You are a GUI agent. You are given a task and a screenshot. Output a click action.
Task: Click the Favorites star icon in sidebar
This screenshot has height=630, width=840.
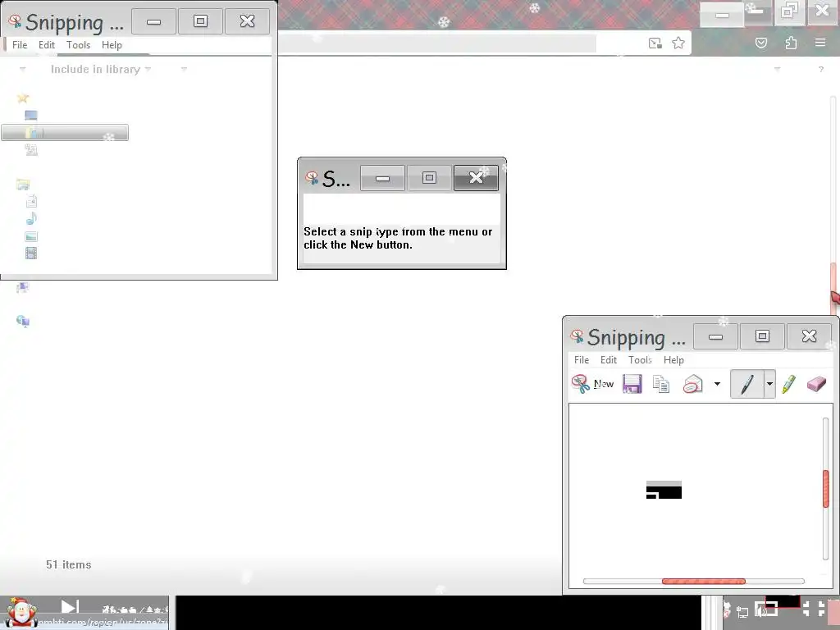click(22, 98)
